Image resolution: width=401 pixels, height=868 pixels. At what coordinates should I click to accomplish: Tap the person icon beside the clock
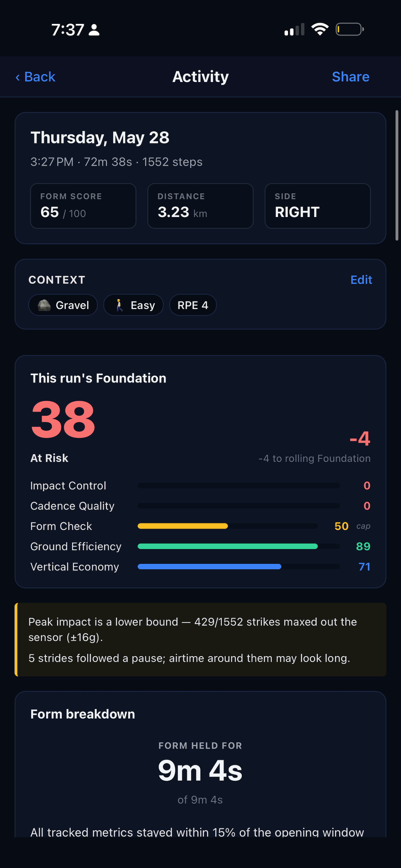click(94, 30)
